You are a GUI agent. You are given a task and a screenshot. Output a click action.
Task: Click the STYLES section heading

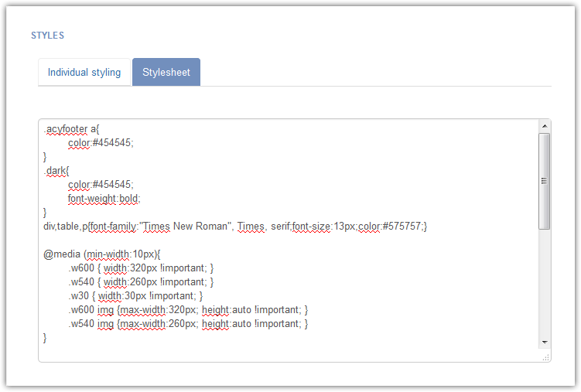(47, 36)
